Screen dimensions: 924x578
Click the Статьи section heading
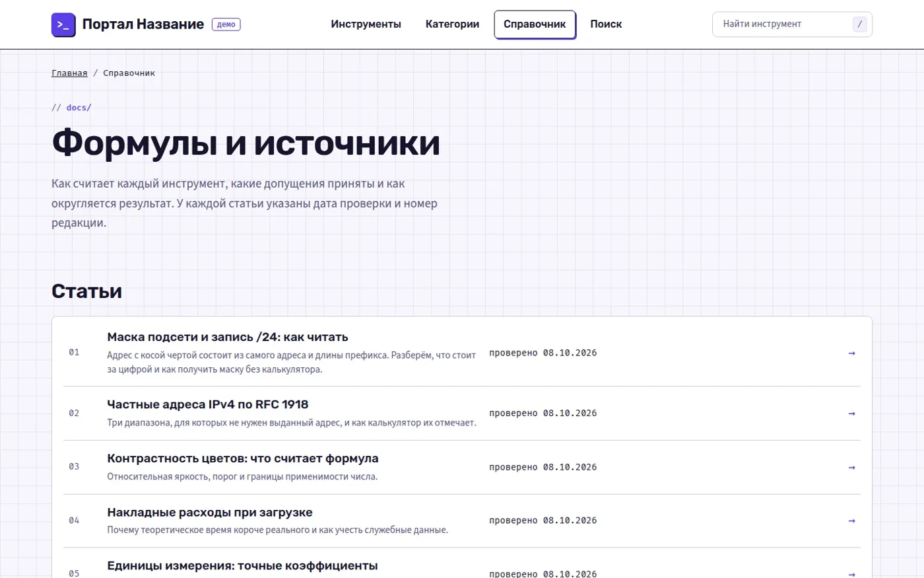[86, 291]
